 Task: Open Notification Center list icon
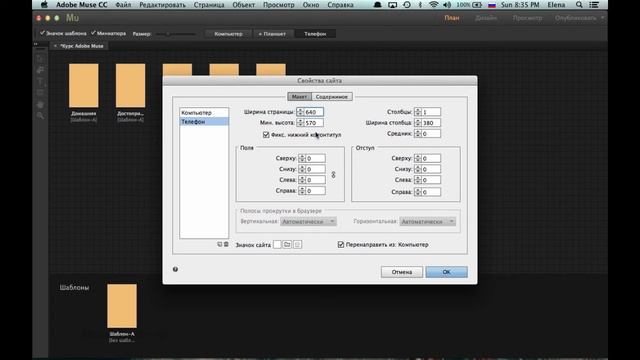pyautogui.click(x=594, y=5)
